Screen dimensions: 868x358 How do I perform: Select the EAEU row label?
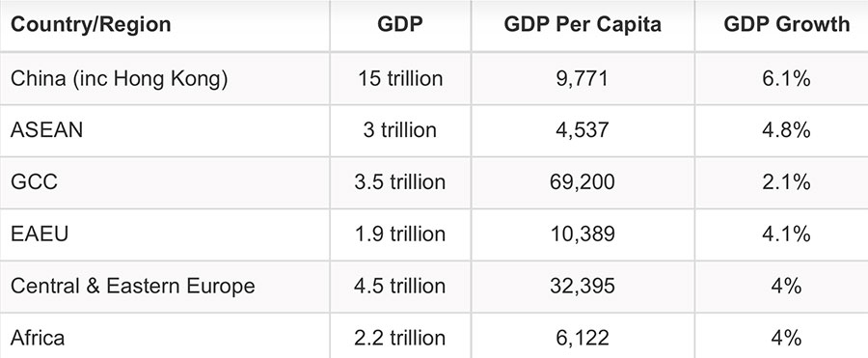point(40,234)
